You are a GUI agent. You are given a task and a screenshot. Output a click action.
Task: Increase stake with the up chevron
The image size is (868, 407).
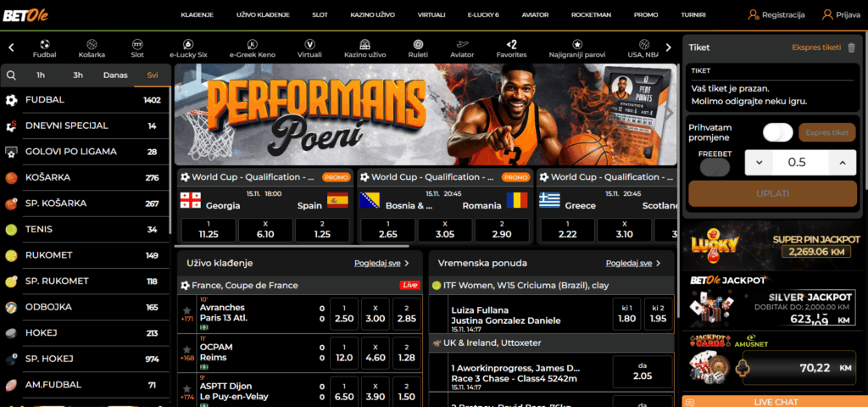(843, 162)
